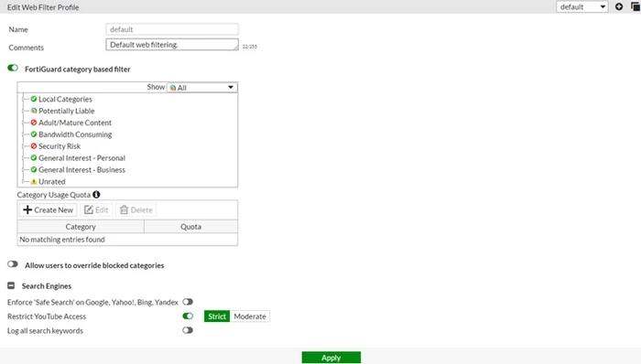Click the clone profile icon at top right
The height and width of the screenshot is (364, 641).
[x=636, y=7]
